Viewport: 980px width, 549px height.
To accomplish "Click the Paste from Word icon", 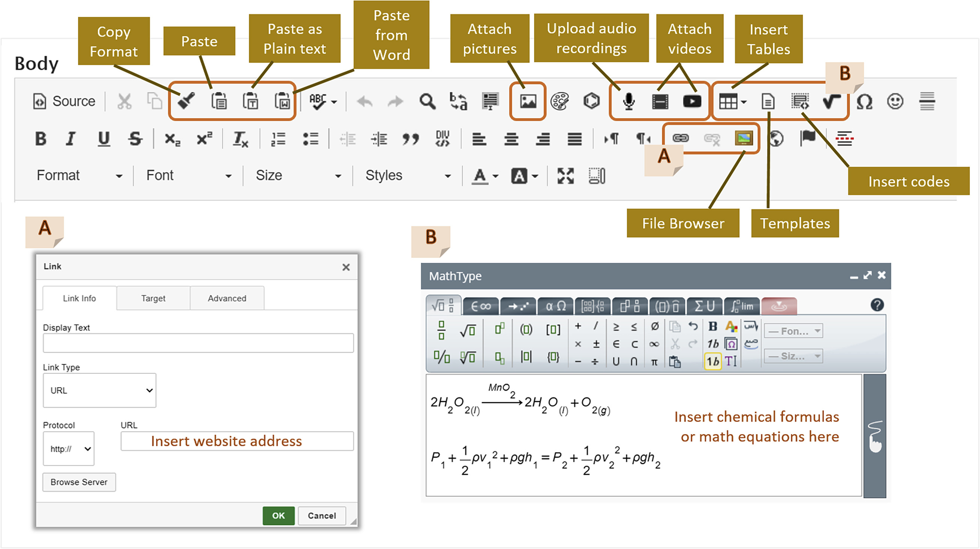I will [282, 101].
